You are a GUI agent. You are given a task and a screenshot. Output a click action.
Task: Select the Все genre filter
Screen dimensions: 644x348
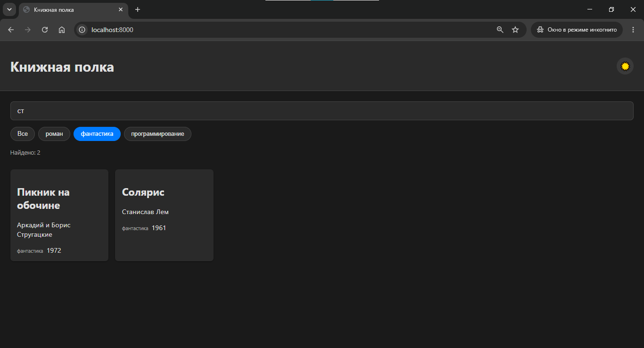tap(23, 134)
